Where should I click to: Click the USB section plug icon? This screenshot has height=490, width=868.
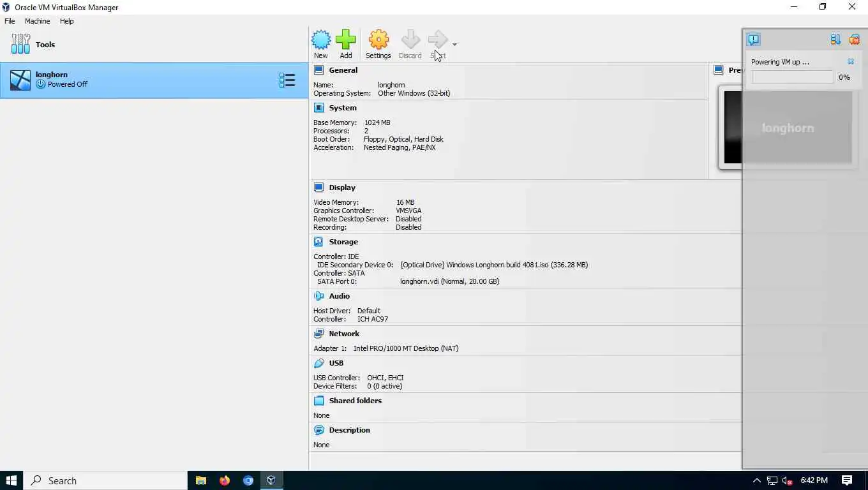click(319, 363)
